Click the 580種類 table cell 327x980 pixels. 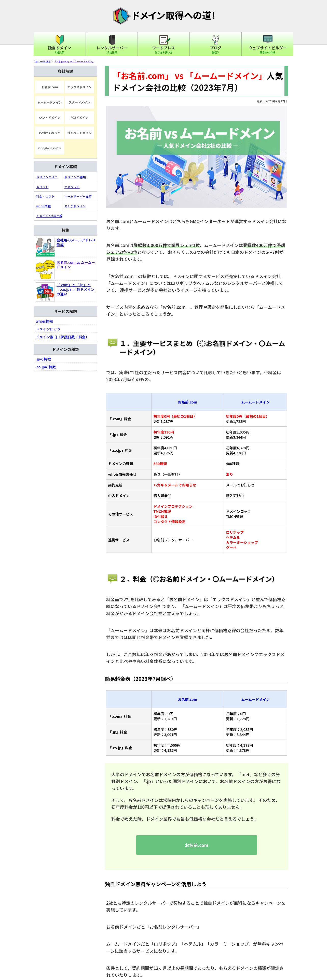(x=187, y=464)
